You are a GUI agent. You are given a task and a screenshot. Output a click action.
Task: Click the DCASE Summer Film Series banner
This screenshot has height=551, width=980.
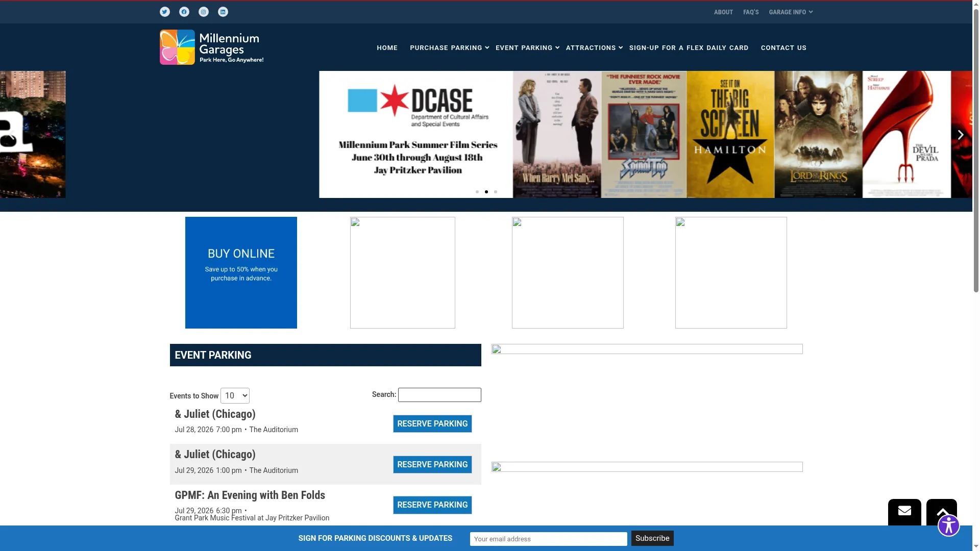tap(416, 134)
